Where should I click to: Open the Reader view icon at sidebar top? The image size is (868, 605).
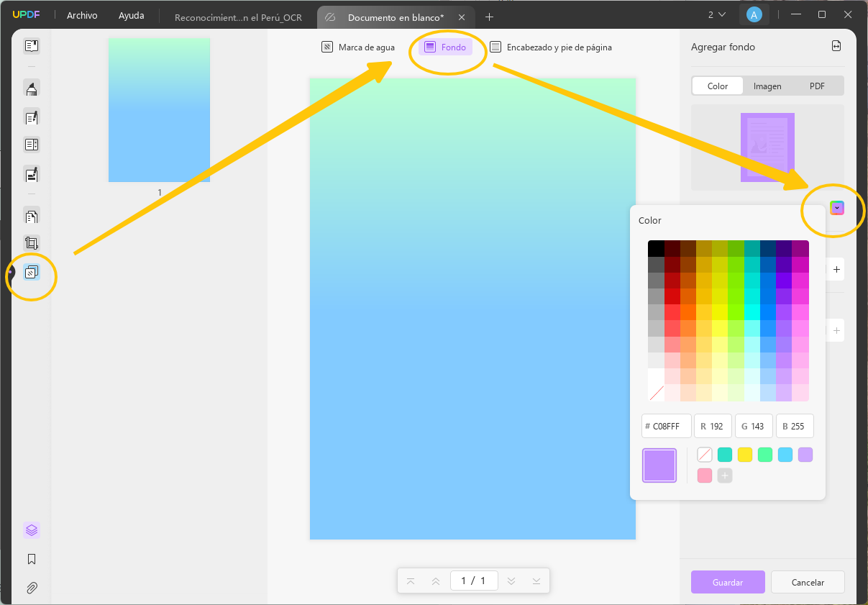(x=31, y=45)
